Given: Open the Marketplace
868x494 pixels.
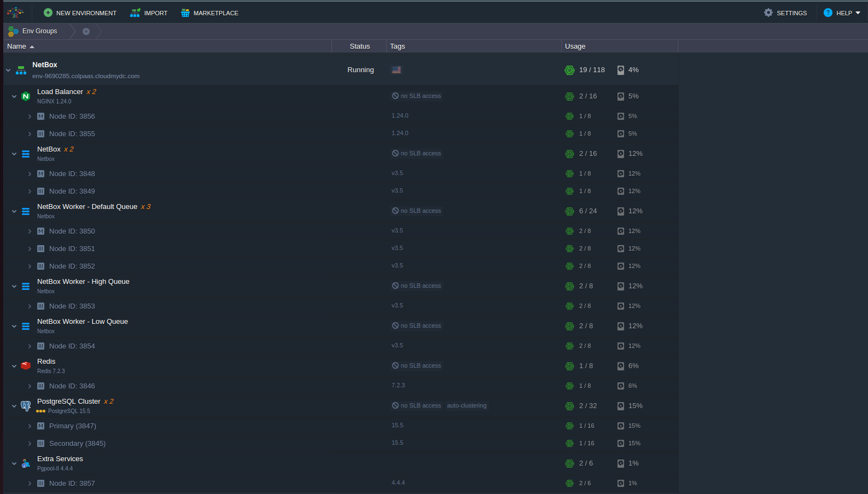Looking at the screenshot, I should click(x=209, y=13).
